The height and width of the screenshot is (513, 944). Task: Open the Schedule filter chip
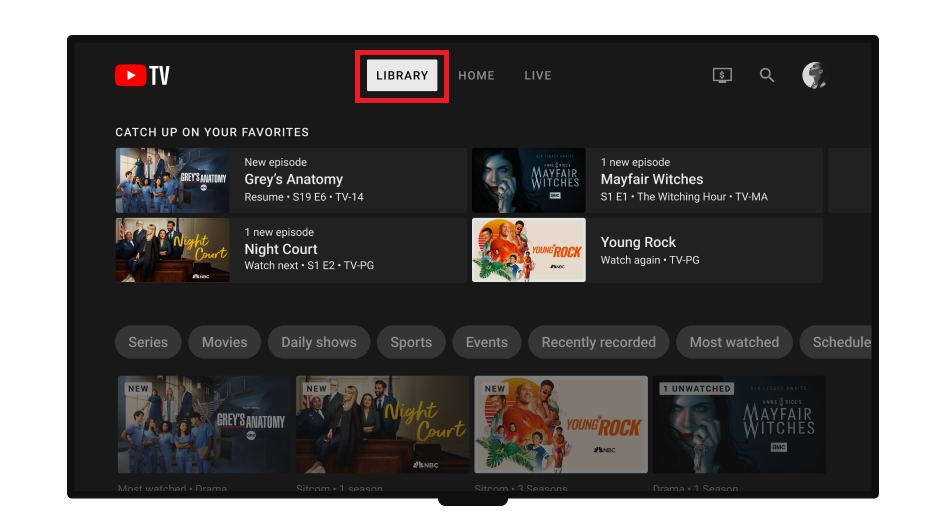click(x=836, y=342)
